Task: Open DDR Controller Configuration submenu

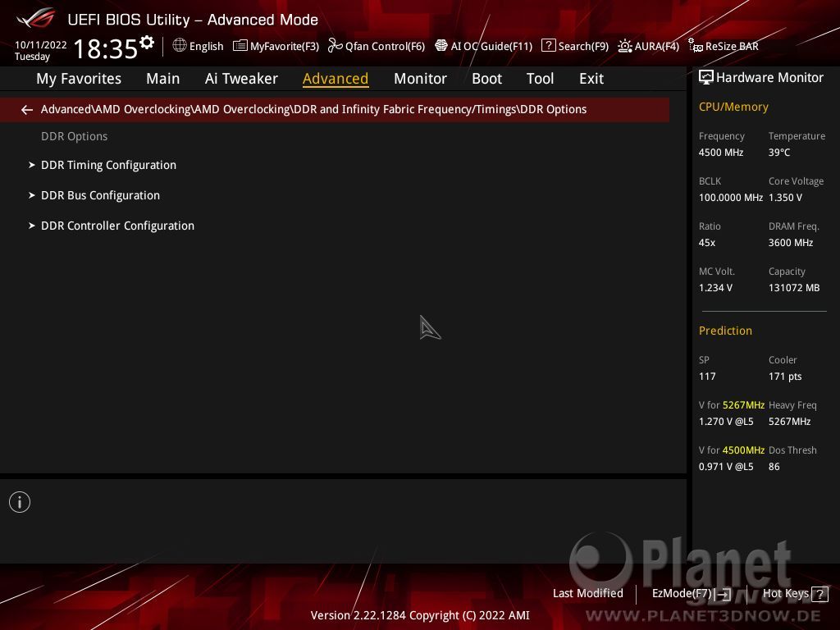Action: [x=117, y=226]
